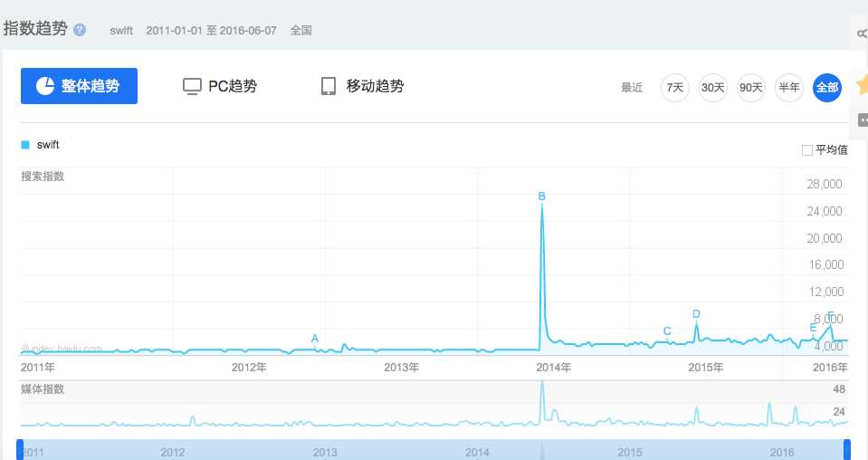This screenshot has height=460, width=868.
Task: Click the help question mark beside 指数趋势
Action: (80, 30)
